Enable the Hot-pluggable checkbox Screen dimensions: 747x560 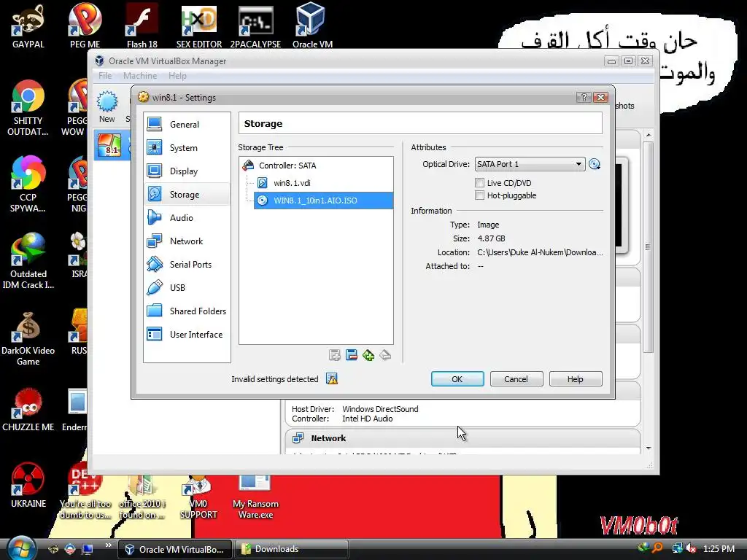click(x=480, y=195)
